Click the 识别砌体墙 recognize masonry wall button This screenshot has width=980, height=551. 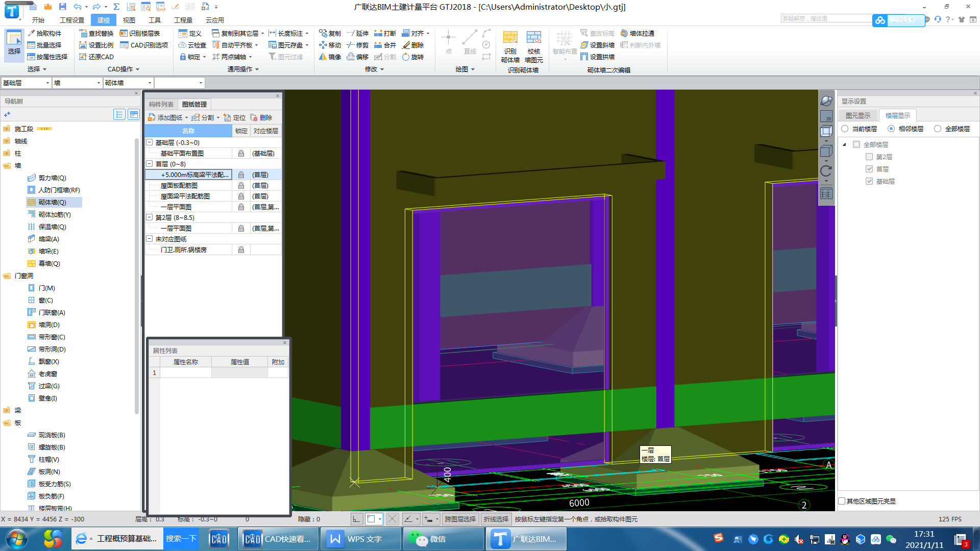(x=510, y=46)
